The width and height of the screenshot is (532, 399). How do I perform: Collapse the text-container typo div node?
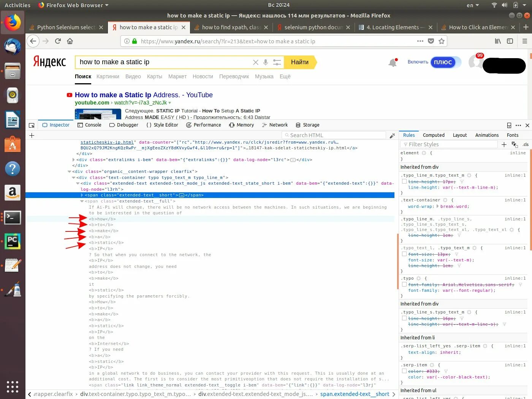point(74,178)
